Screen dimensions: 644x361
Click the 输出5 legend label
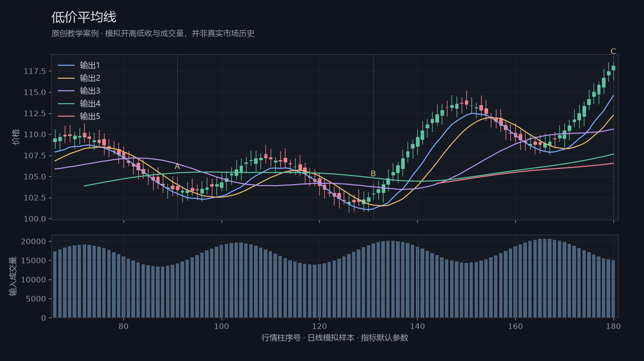[x=90, y=116]
